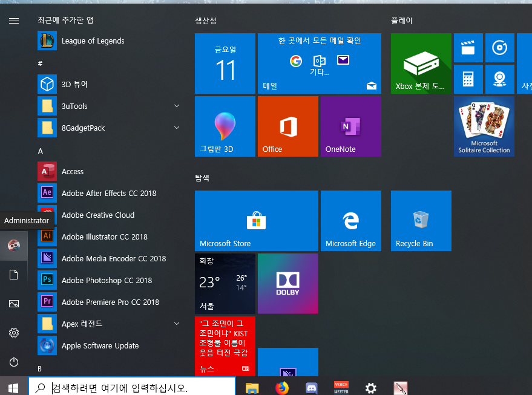This screenshot has height=395, width=532.
Task: Click the Windows Start button
Action: click(x=13, y=387)
